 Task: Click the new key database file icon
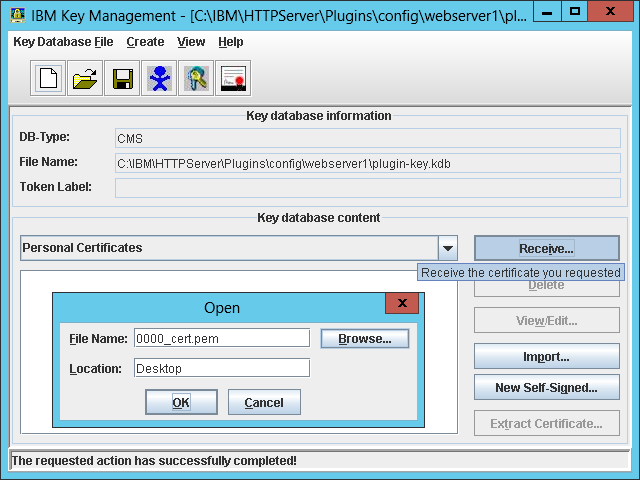pos(48,78)
